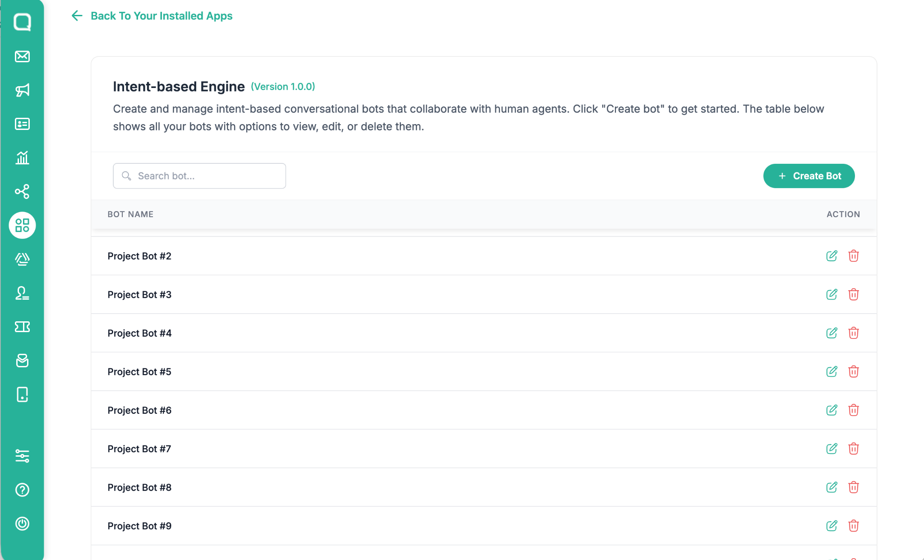Open the analytics chart icon in sidebar
The width and height of the screenshot is (924, 560).
tap(22, 157)
